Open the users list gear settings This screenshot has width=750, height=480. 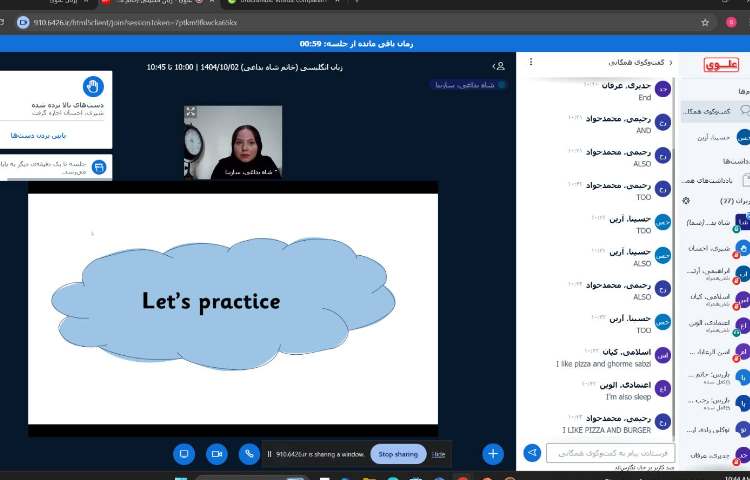click(x=686, y=200)
